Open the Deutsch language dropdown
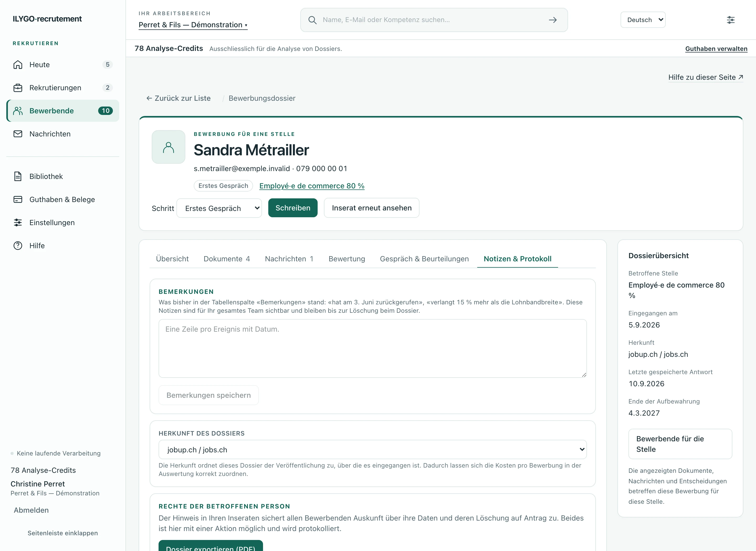This screenshot has height=551, width=756. coord(643,20)
